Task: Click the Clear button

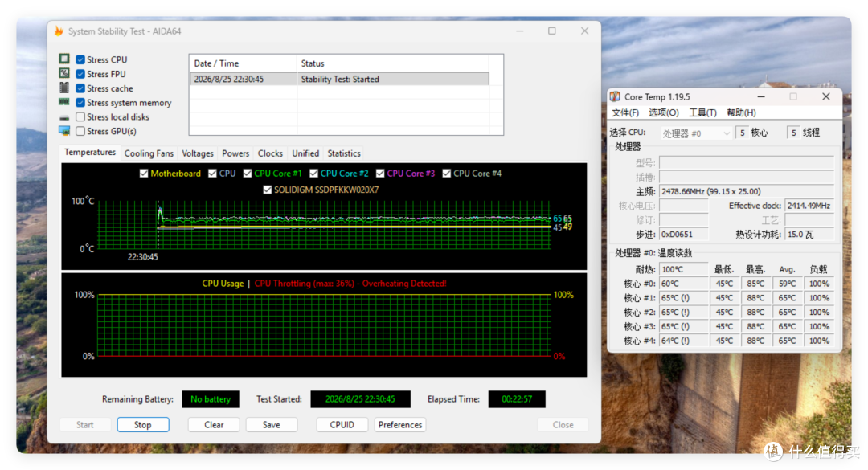Action: pos(214,424)
